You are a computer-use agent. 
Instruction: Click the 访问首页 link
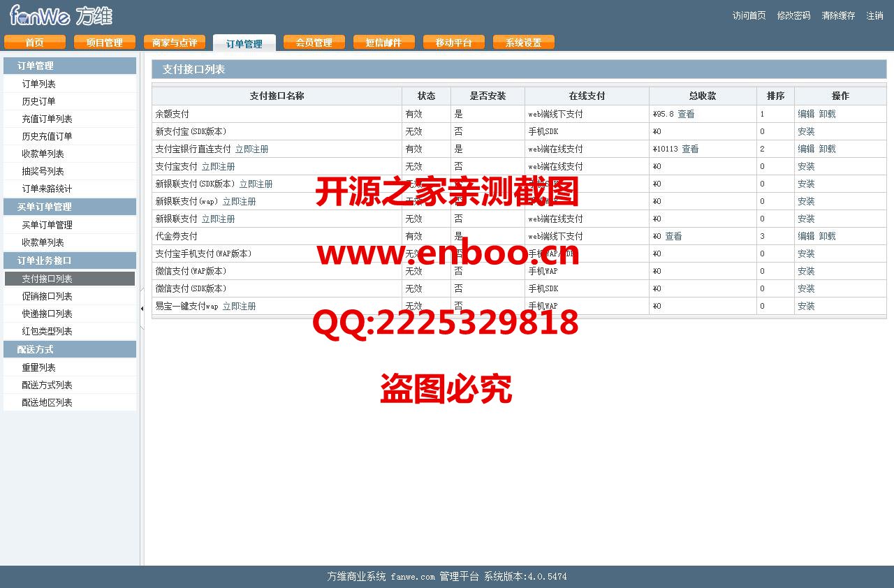[749, 15]
